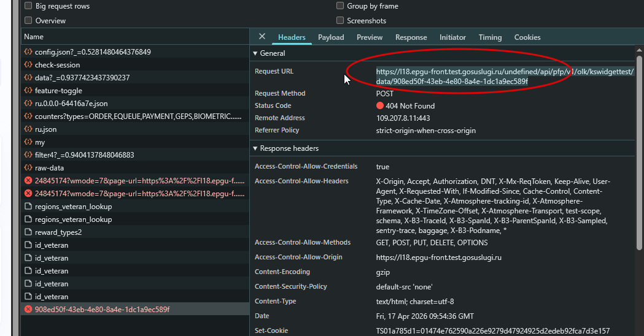Image resolution: width=644 pixels, height=336 pixels.
Task: Click JSON icon of ru.0.0.0-64416a7e.json
Action: tap(28, 103)
